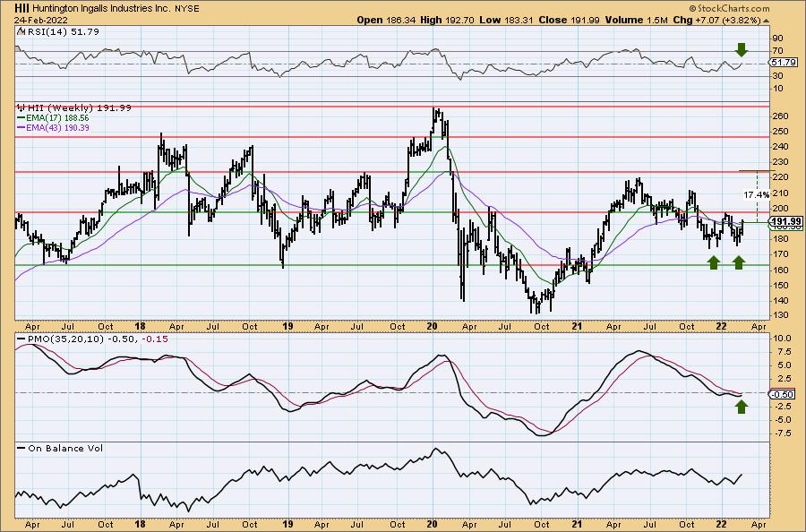Click the 10.0 tick on the PMO axis
This screenshot has width=806, height=532.
[781, 339]
